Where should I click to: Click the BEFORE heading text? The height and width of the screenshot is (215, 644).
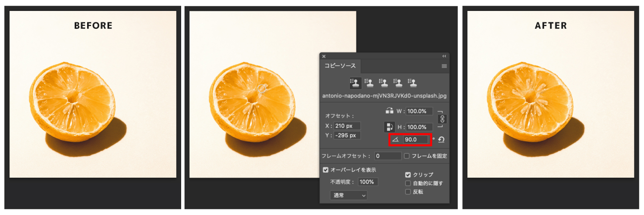(x=93, y=25)
